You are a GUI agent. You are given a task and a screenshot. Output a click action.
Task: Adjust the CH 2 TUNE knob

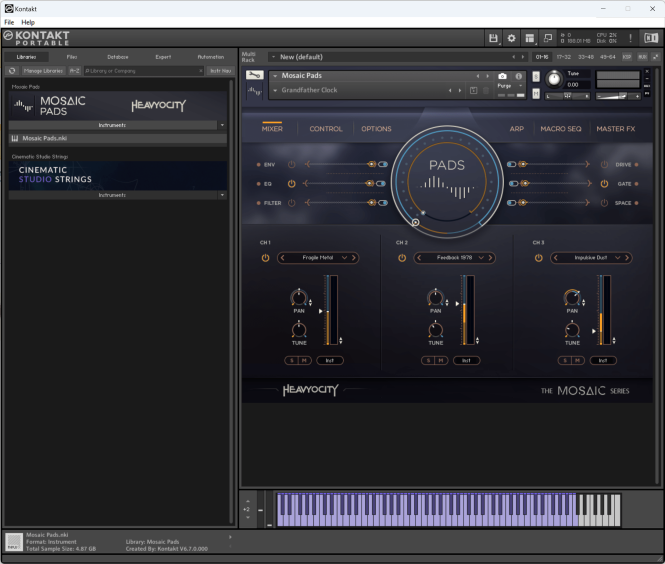pyautogui.click(x=436, y=330)
